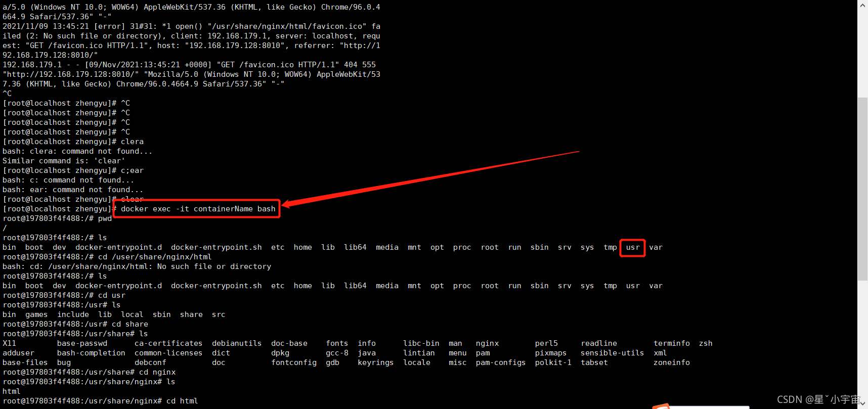Click the 'bash-completion' directory name
868x409 pixels.
pyautogui.click(x=91, y=353)
